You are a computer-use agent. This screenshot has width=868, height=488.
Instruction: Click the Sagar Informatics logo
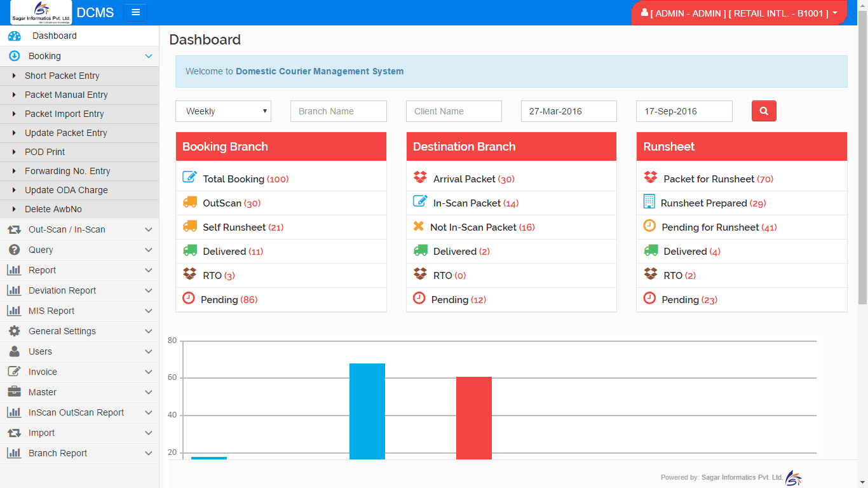click(x=40, y=13)
